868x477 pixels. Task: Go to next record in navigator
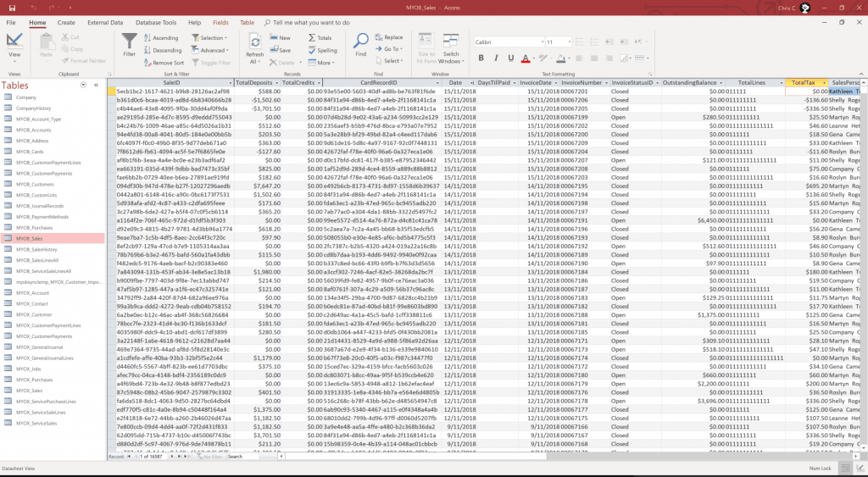tap(171, 457)
